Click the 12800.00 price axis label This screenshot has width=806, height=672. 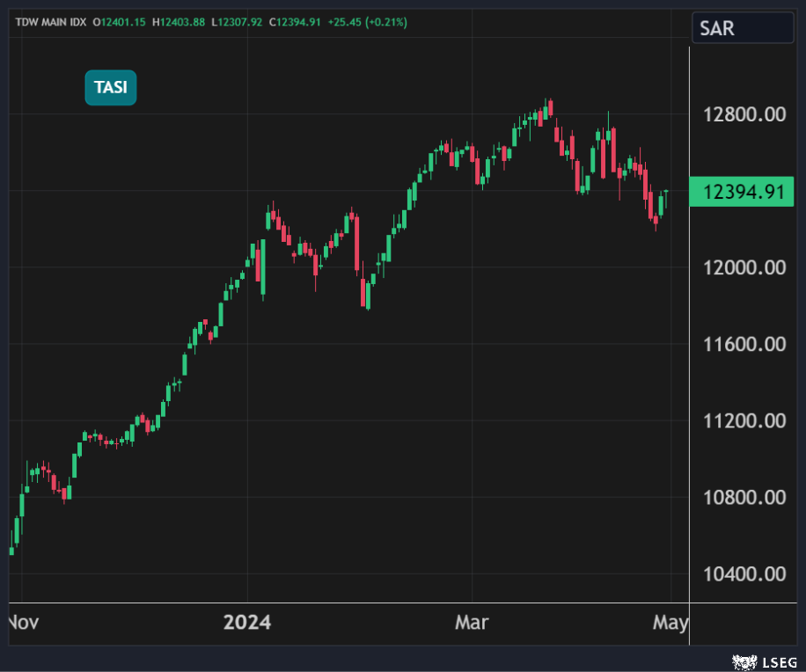[x=746, y=114]
